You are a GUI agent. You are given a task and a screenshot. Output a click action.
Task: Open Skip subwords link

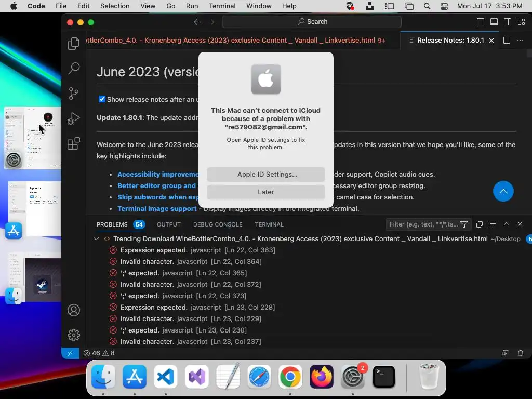coord(158,197)
